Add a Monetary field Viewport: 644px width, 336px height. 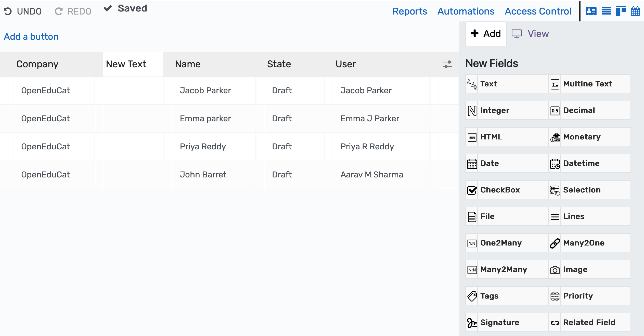point(589,137)
